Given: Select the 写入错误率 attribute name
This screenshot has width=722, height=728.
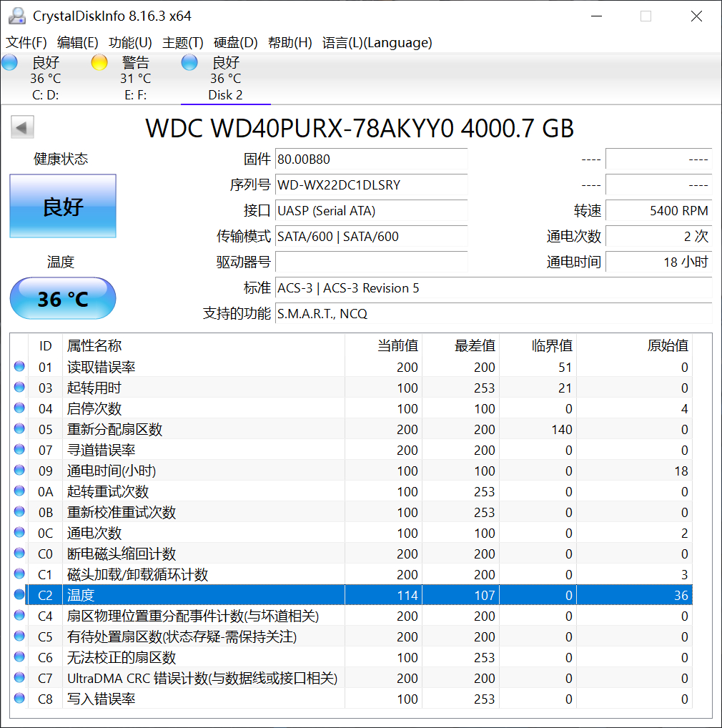Looking at the screenshot, I should tap(102, 699).
